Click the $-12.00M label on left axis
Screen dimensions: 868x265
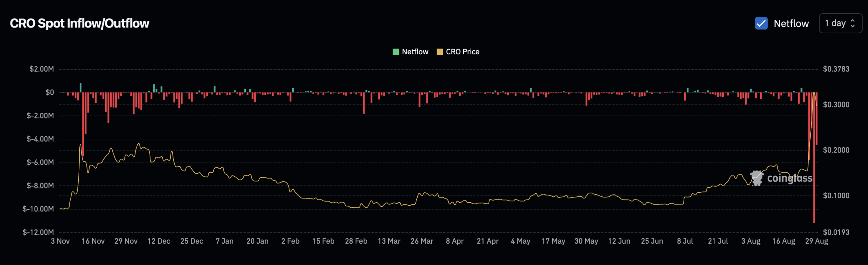(38, 232)
